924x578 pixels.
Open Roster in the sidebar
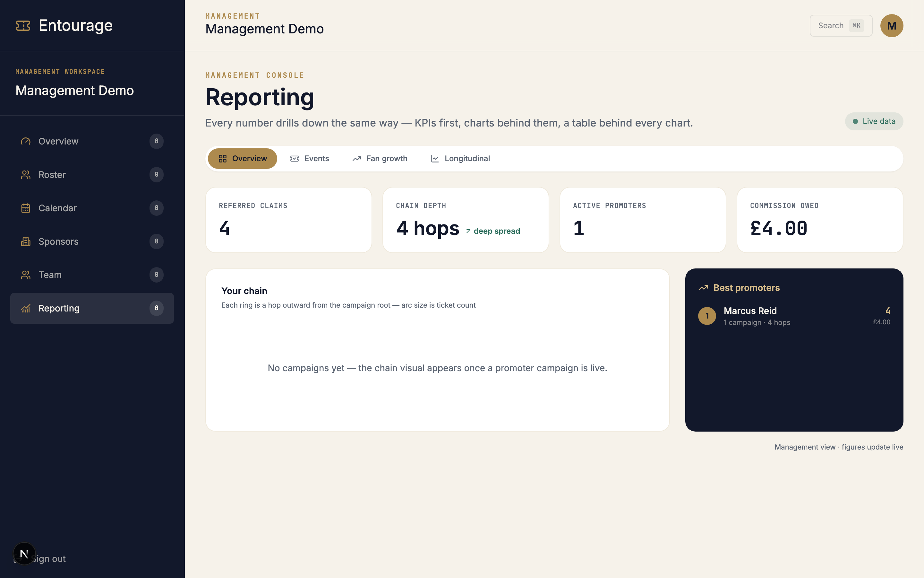92,175
